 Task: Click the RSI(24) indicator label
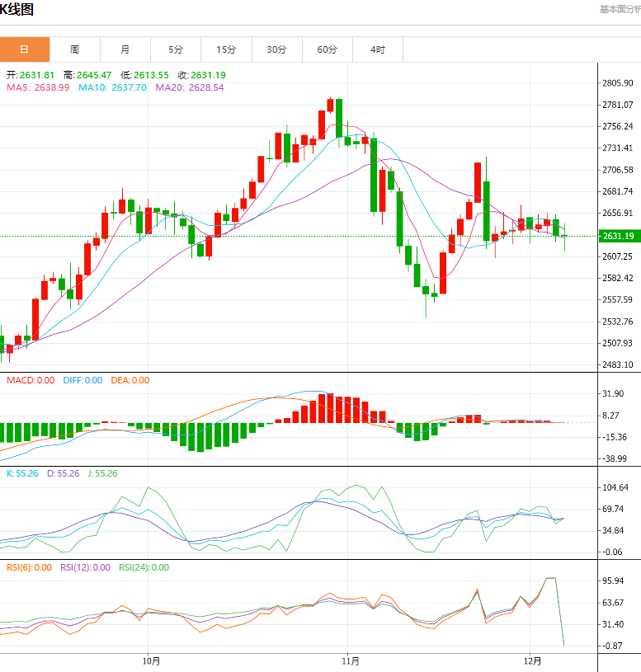click(144, 567)
